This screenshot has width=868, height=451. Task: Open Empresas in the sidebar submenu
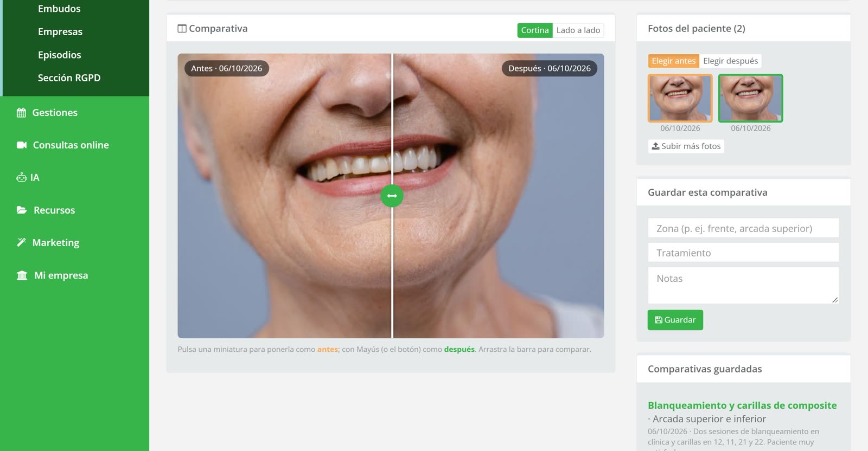click(x=60, y=31)
